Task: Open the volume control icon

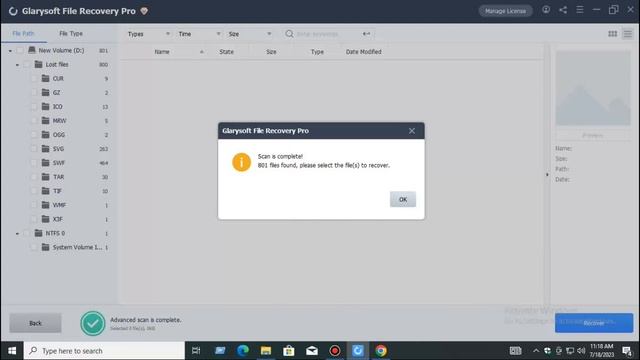Action: coord(581,351)
